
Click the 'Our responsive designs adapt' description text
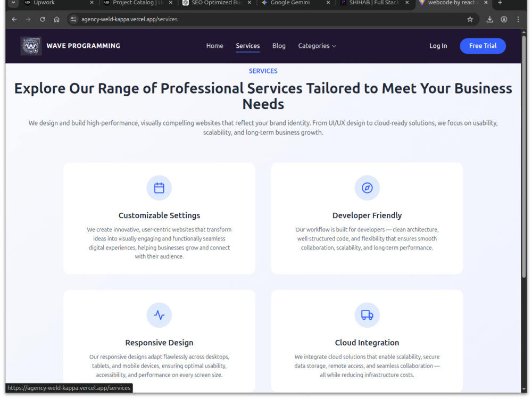159,366
